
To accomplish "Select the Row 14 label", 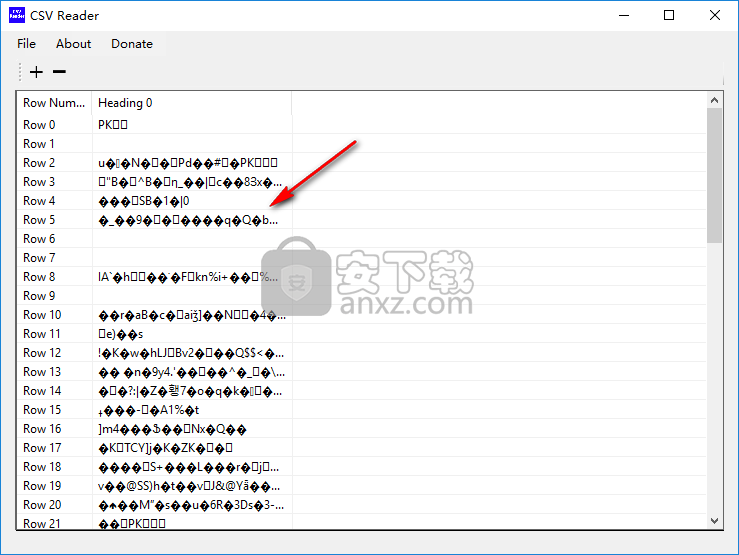I will (x=42, y=391).
